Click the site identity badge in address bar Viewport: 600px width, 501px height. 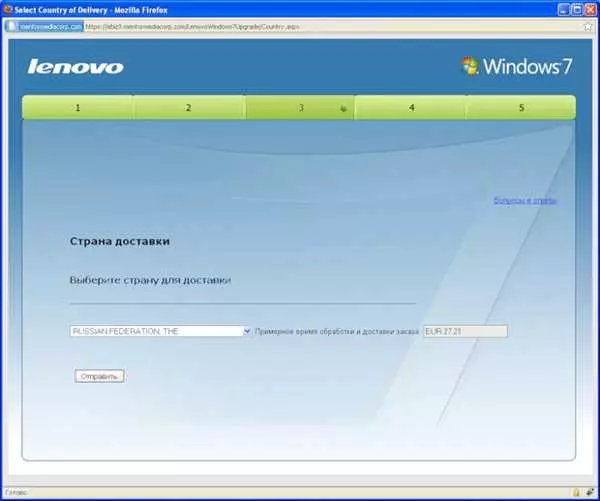[44, 26]
